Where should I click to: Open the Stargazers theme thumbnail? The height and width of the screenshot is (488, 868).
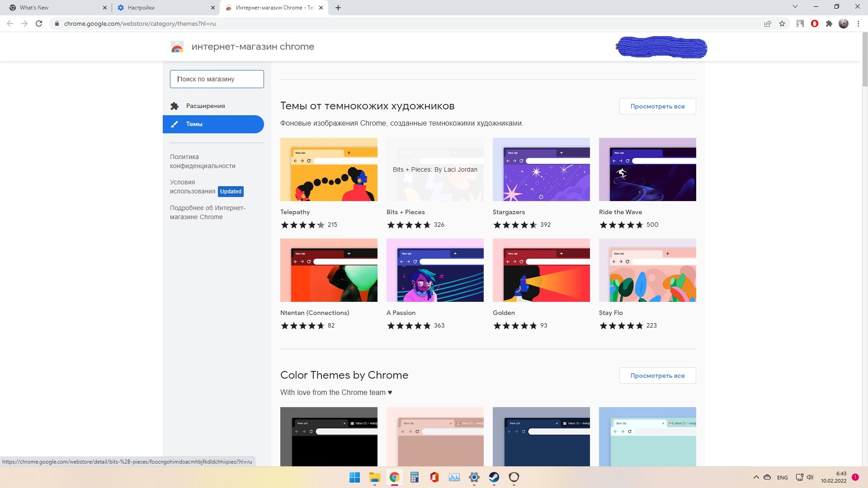541,169
